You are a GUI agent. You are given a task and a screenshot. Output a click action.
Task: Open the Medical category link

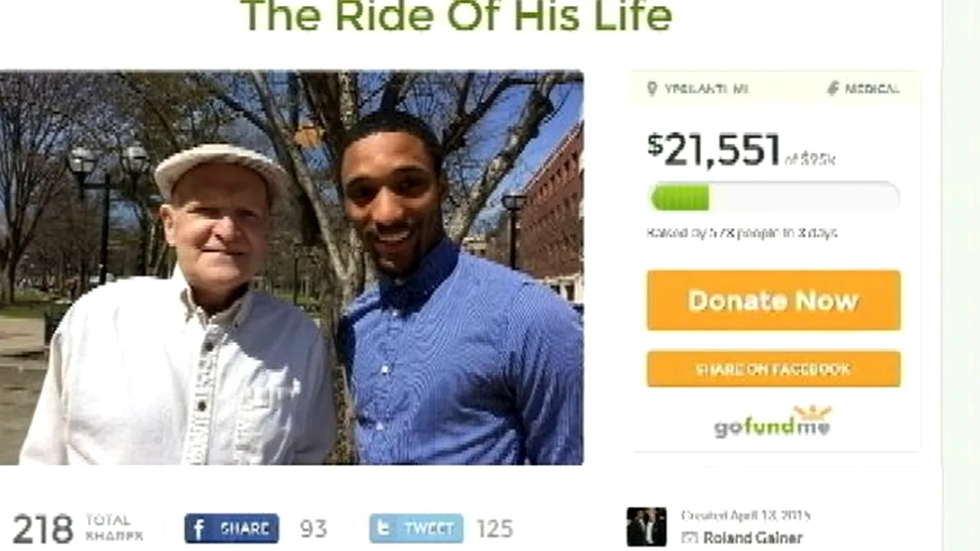[x=871, y=89]
